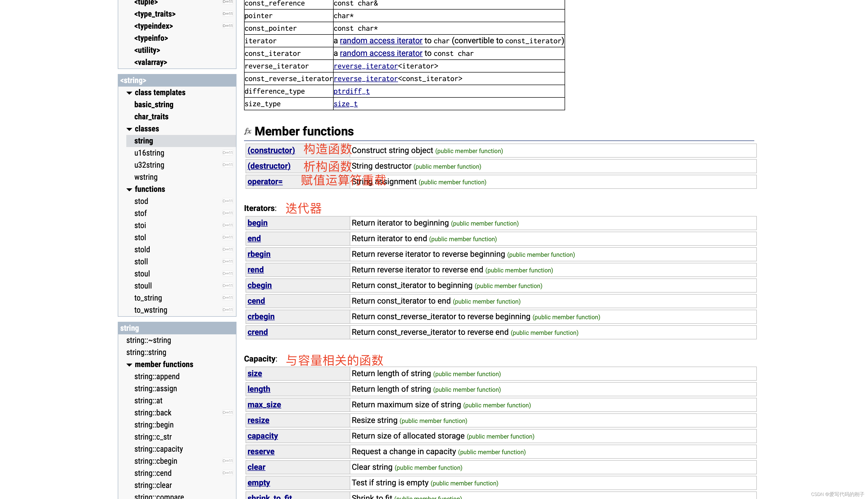Open the reserve link

[x=261, y=452]
